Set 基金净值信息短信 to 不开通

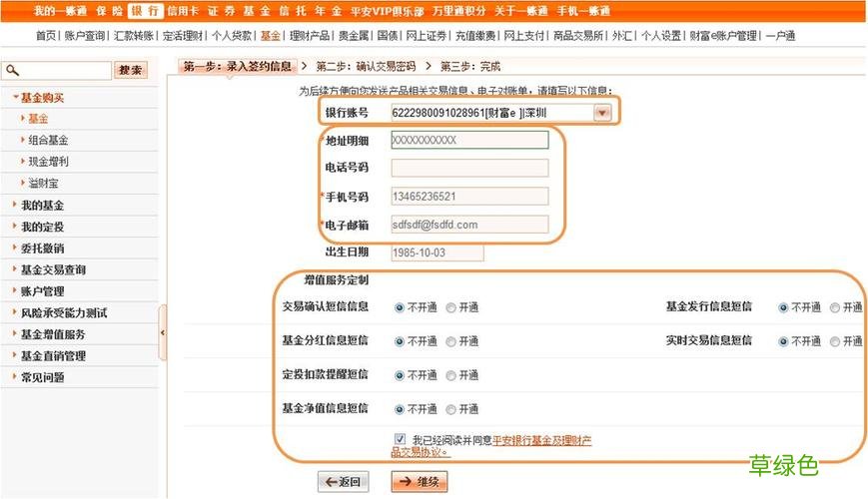pyautogui.click(x=400, y=409)
